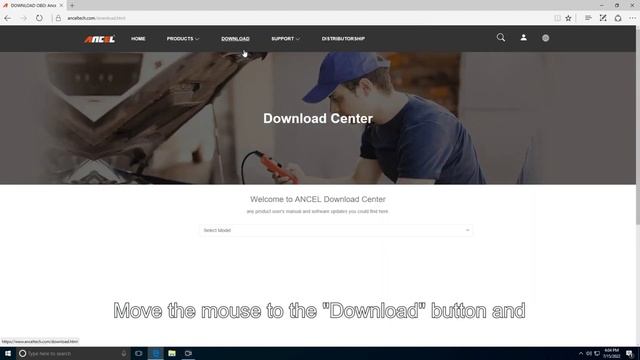This screenshot has height=360, width=640.
Task: Close the DOWNLOAD OBD browser tab
Action: click(x=61, y=5)
